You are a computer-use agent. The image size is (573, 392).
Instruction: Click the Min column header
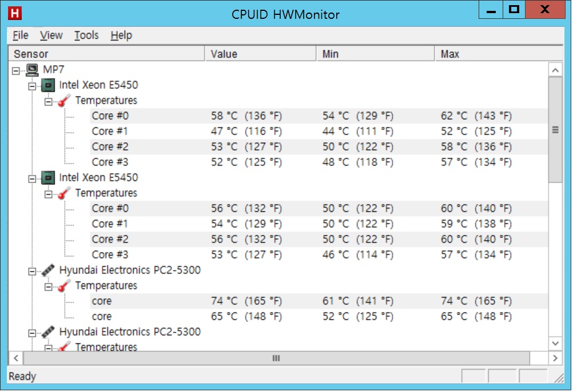coord(376,54)
